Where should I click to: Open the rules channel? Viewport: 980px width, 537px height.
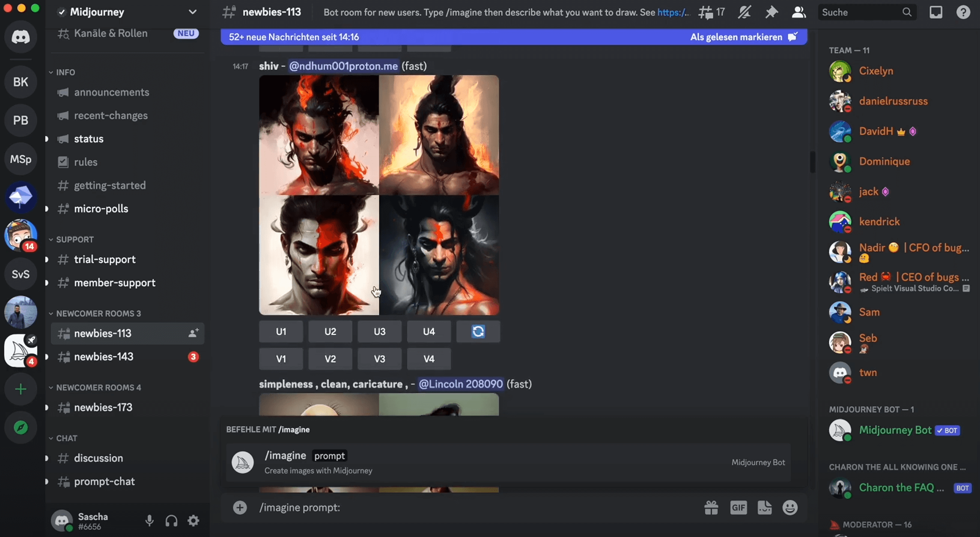pos(128,162)
